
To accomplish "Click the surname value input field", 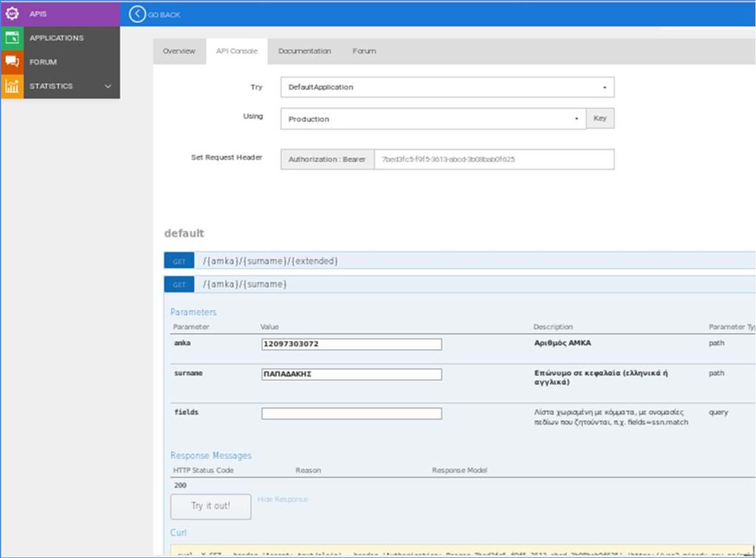I will [351, 374].
